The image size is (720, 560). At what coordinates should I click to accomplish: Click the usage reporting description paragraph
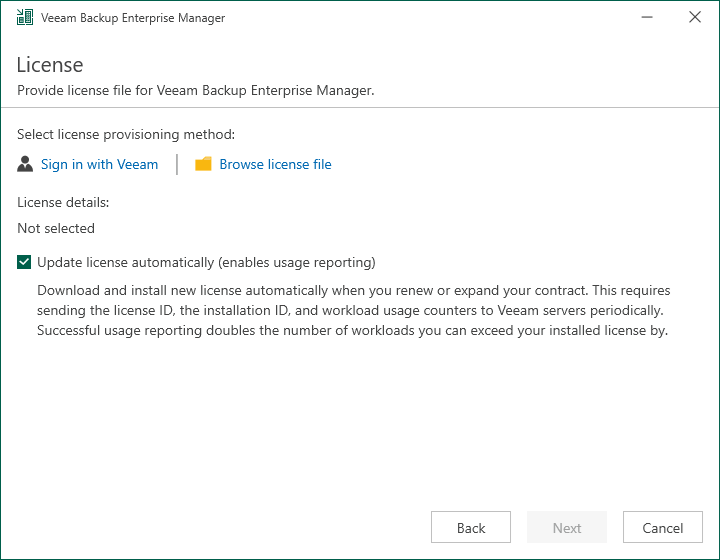(354, 310)
